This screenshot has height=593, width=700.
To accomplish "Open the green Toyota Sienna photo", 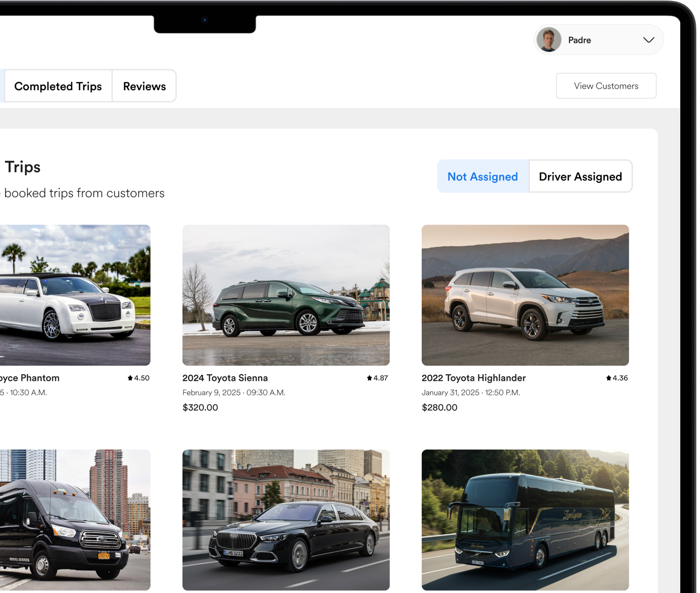I will tap(286, 295).
